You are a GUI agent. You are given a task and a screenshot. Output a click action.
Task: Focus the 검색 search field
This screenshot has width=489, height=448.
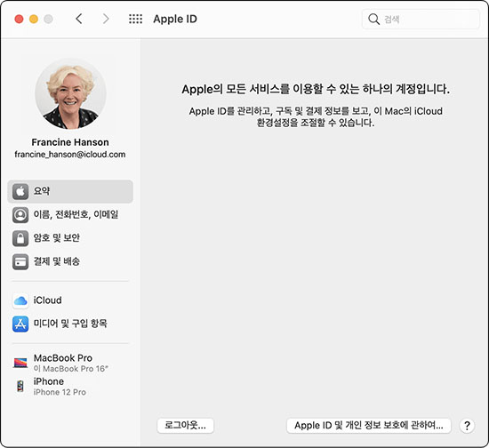[421, 20]
